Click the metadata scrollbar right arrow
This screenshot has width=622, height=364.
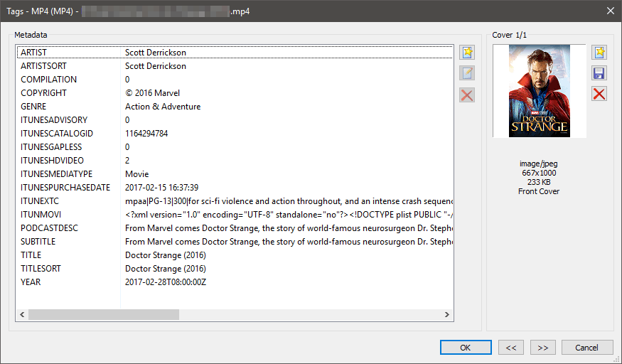pos(447,314)
